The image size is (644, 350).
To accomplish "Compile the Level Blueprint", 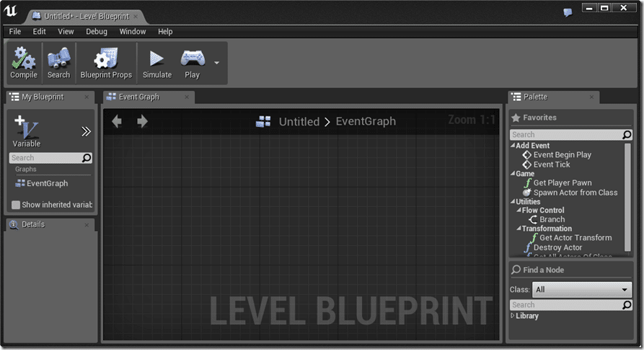I will coord(23,63).
